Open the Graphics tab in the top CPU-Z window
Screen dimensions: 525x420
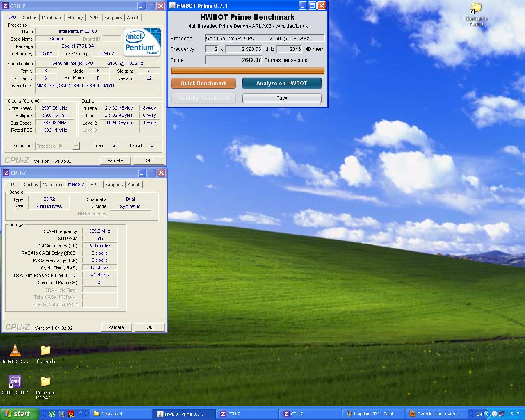(x=113, y=18)
